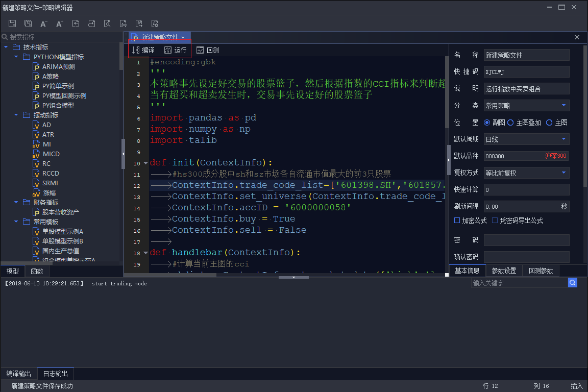Switch to the 参数设置 tab
The height and width of the screenshot is (392, 588).
504,271
